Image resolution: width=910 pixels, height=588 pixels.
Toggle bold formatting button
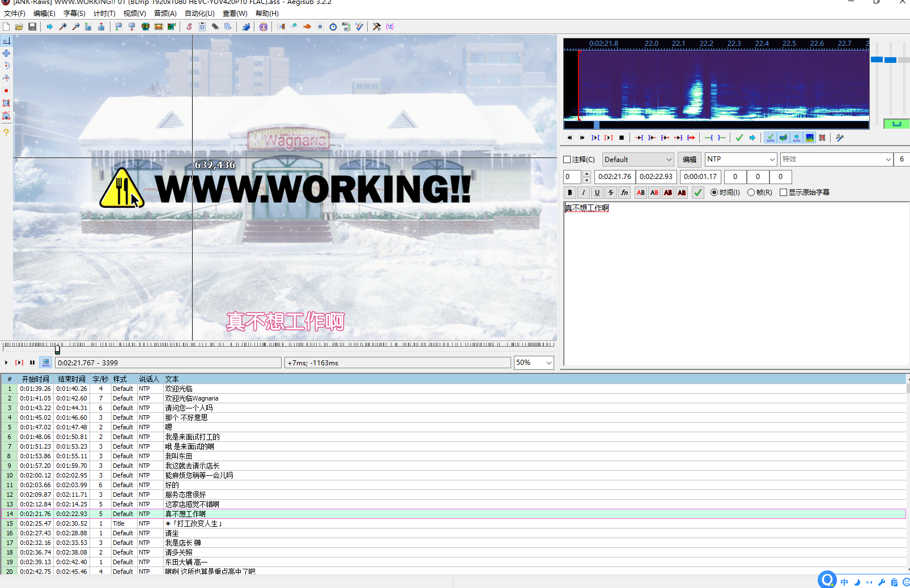570,193
